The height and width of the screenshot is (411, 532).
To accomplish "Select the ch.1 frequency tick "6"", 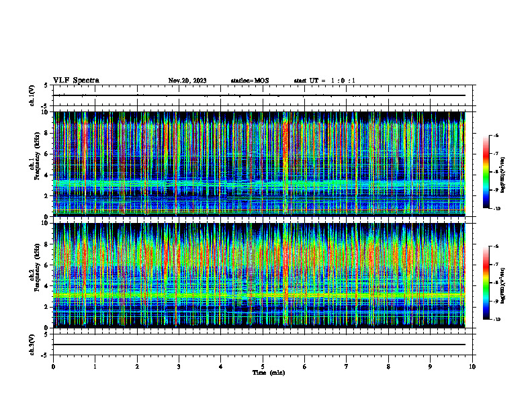I will [46, 154].
